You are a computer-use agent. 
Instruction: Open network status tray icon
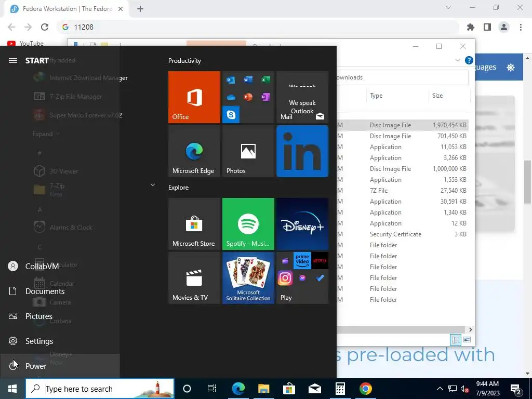click(453, 389)
